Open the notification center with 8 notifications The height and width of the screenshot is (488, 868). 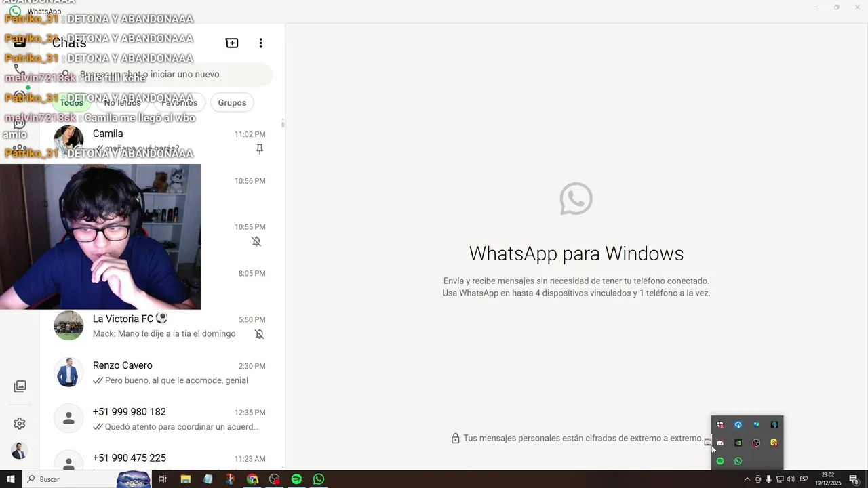tap(854, 479)
